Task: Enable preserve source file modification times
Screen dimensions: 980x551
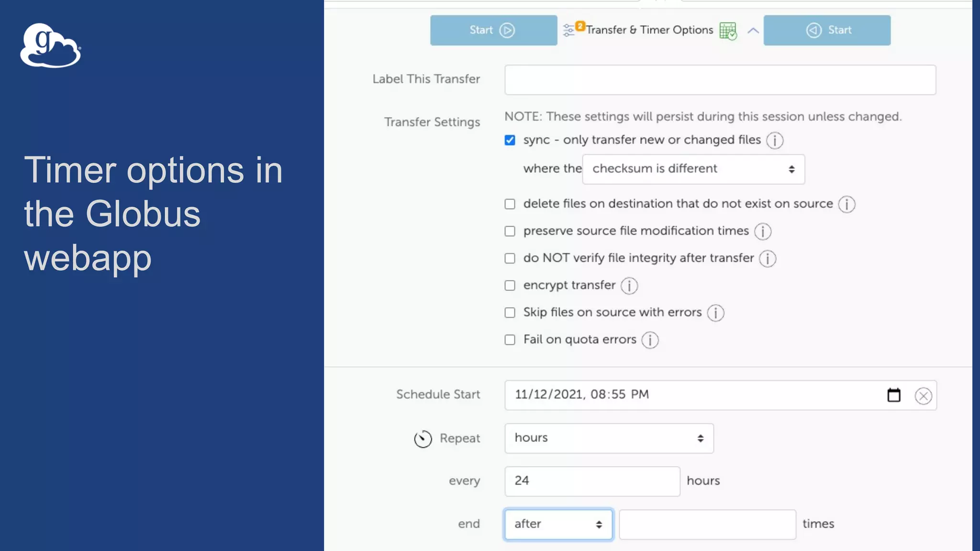Action: tap(510, 231)
